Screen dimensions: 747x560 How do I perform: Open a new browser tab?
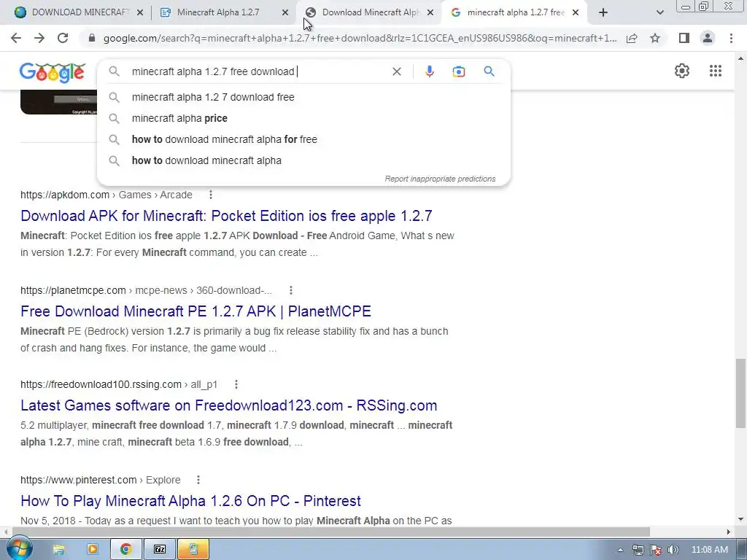click(603, 13)
